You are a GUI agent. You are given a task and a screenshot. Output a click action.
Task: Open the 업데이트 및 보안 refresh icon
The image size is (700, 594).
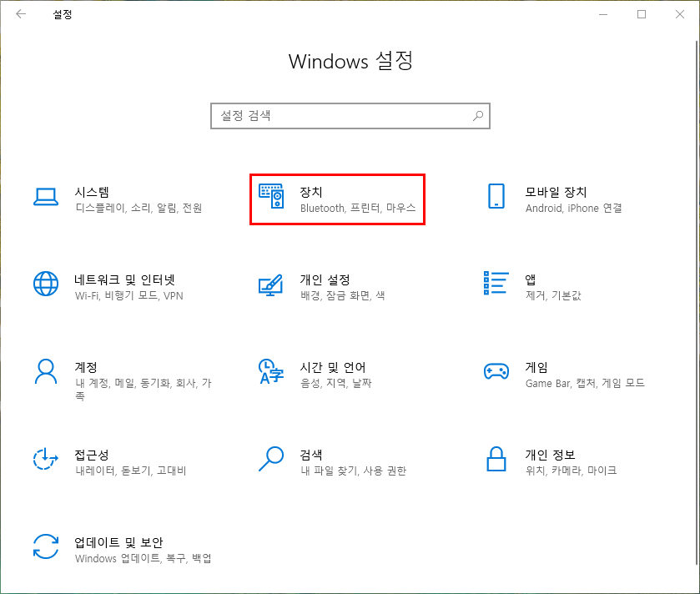coord(46,546)
